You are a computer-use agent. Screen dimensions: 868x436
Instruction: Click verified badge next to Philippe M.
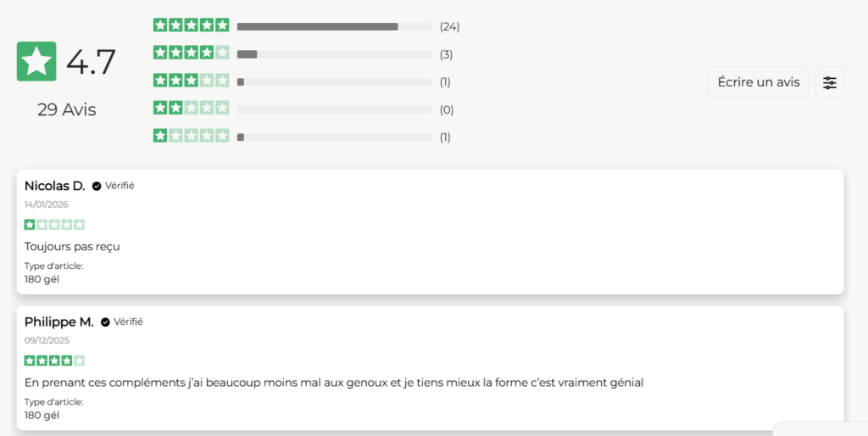(105, 322)
